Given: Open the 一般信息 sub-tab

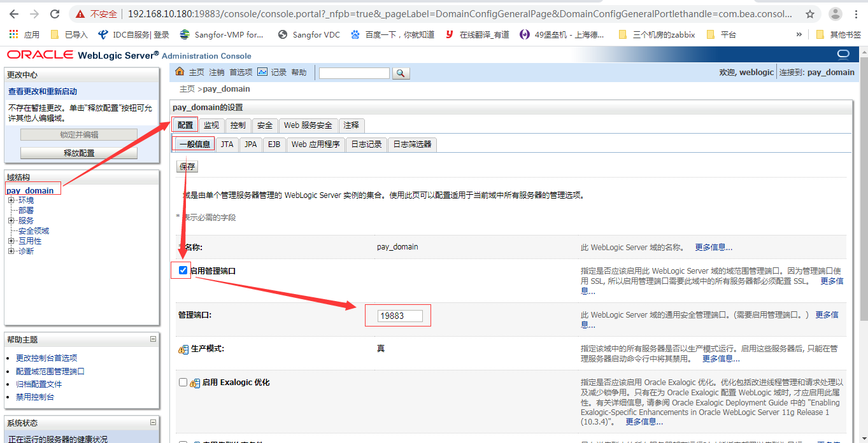Looking at the screenshot, I should coord(194,144).
